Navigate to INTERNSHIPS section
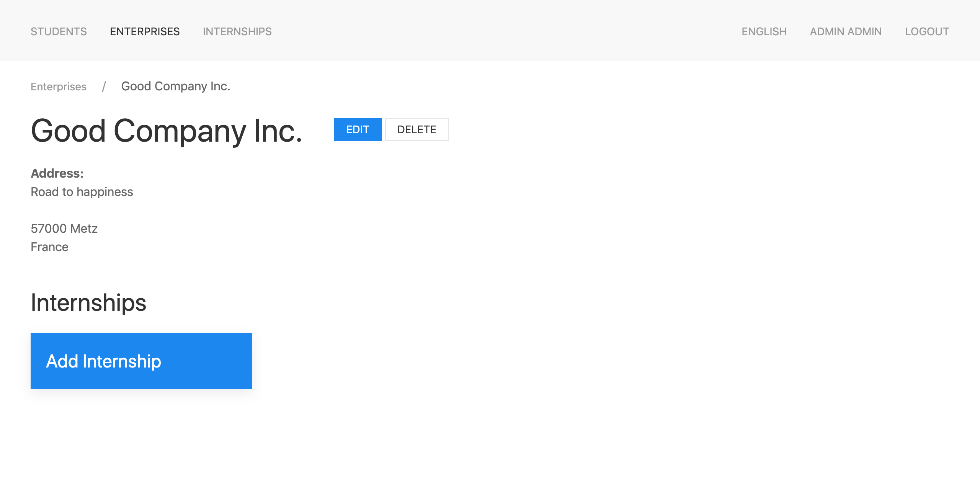The height and width of the screenshot is (477, 980). click(x=237, y=31)
